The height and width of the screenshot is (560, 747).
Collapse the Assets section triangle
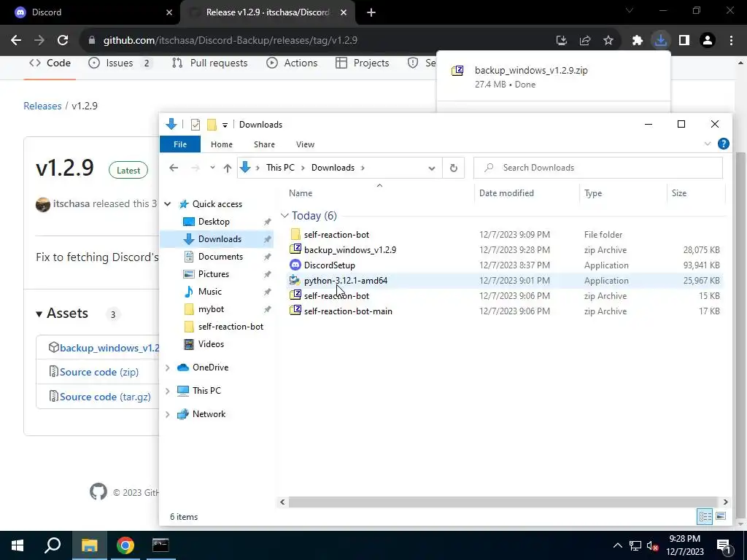pyautogui.click(x=39, y=314)
